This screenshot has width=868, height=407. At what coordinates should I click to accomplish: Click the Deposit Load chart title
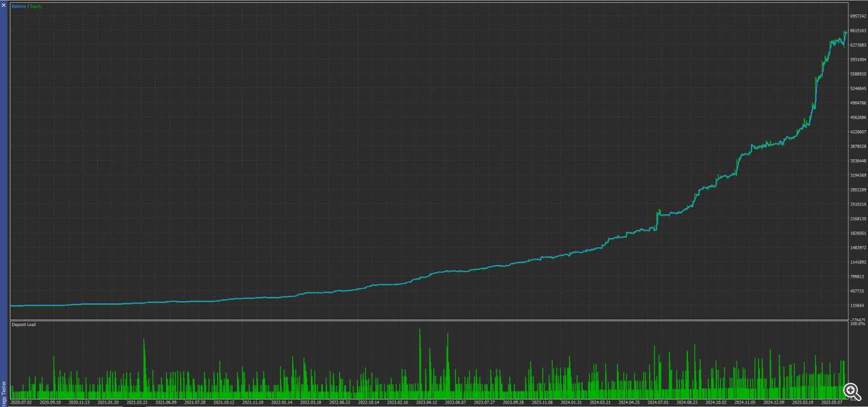pyautogui.click(x=24, y=324)
